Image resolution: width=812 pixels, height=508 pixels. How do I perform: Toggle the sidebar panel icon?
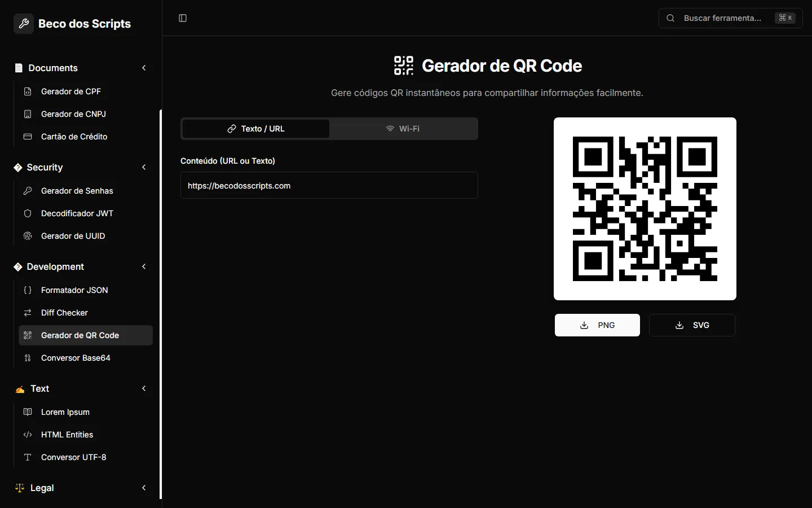[183, 18]
